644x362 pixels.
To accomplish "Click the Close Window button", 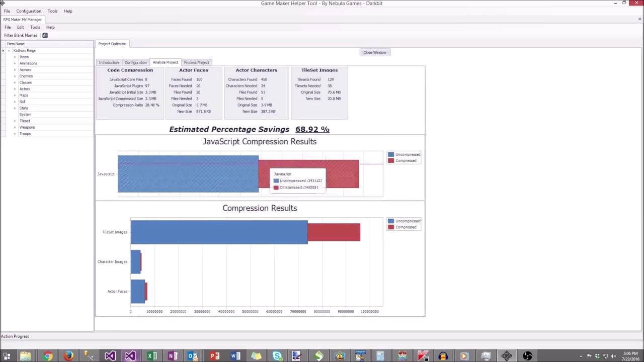I will (x=375, y=52).
